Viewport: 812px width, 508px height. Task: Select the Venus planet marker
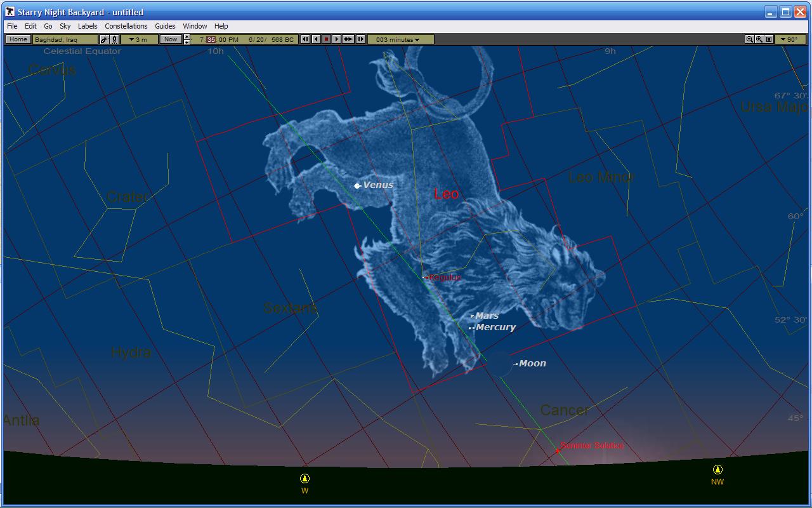coord(357,185)
